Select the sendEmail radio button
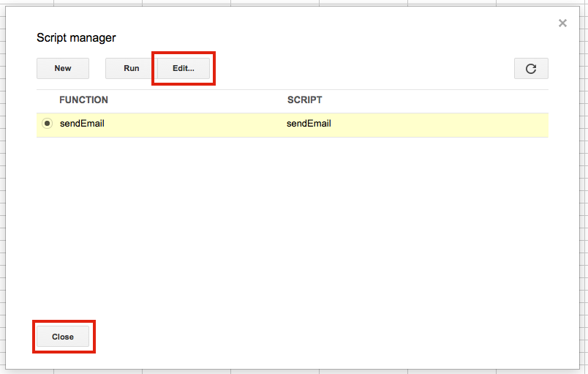This screenshot has width=588, height=374. (x=48, y=124)
